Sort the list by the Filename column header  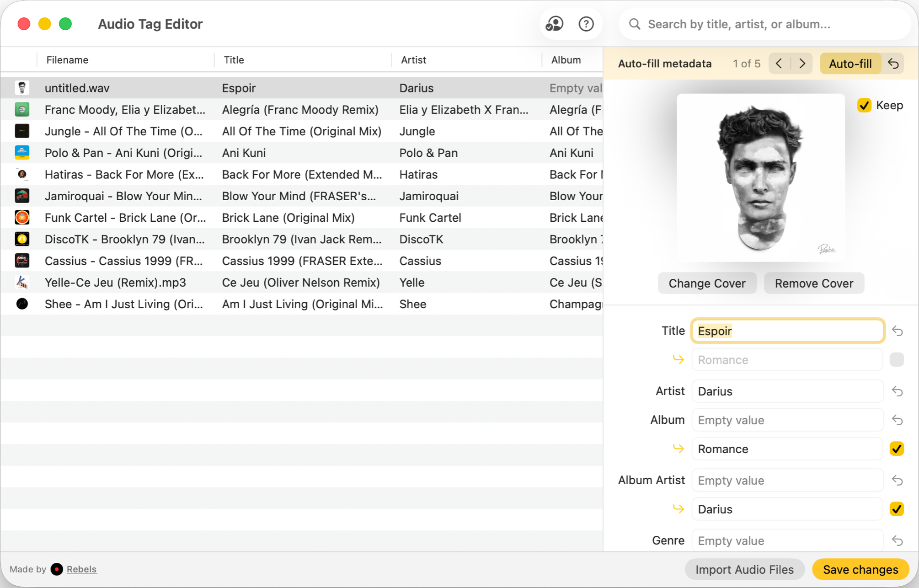click(x=67, y=60)
